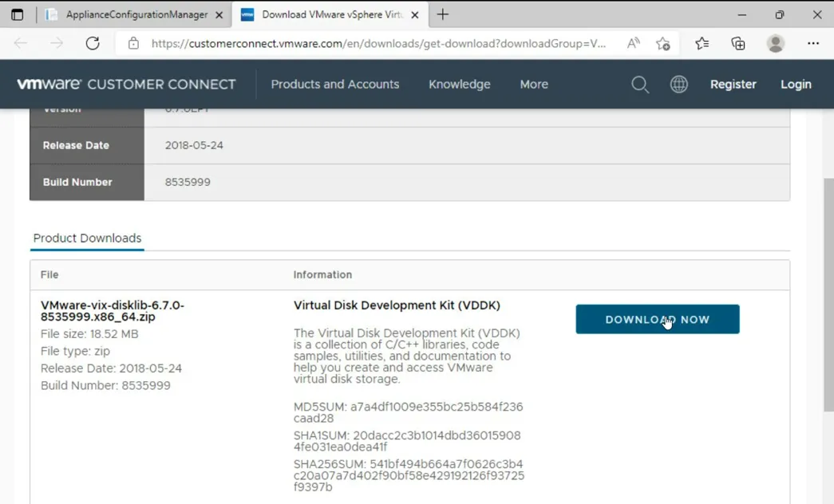This screenshot has width=834, height=504.
Task: Close the Download VMware vSphere tab
Action: [415, 15]
